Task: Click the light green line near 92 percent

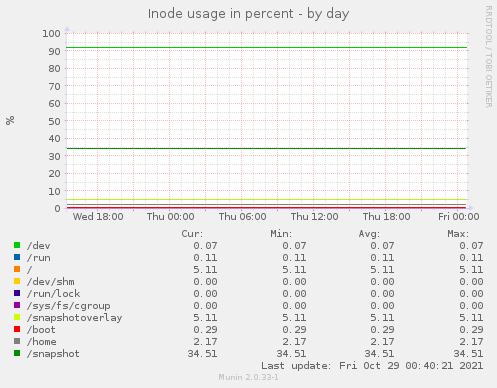Action: (267, 48)
